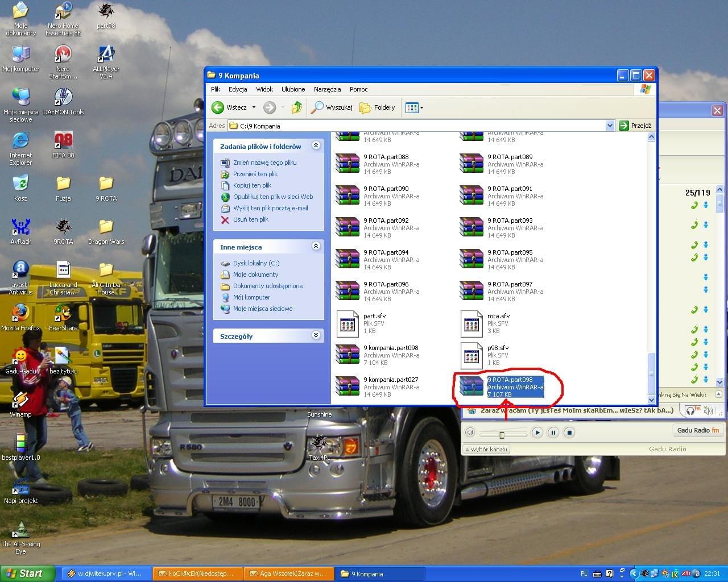Open Wyszukaj search in toolbar

point(332,107)
